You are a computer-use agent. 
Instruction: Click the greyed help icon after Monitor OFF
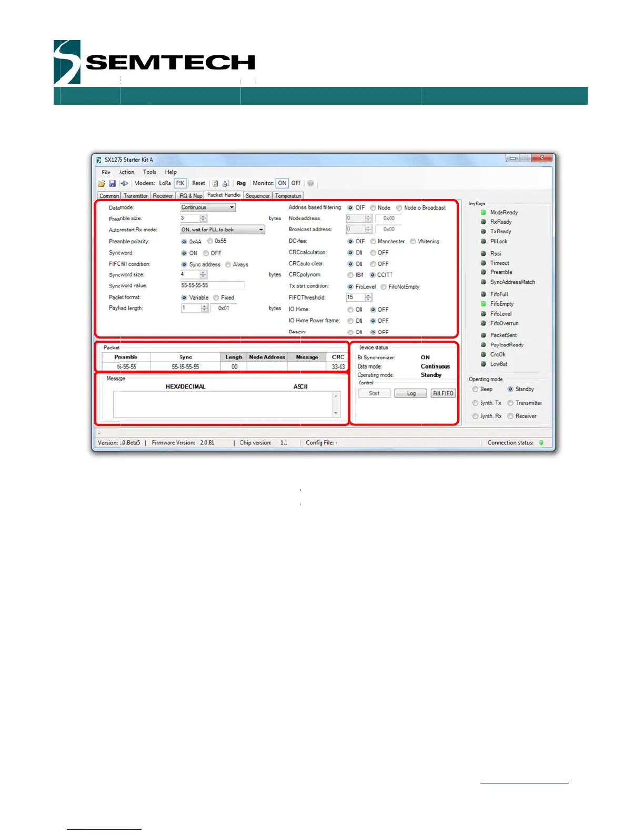(x=310, y=183)
